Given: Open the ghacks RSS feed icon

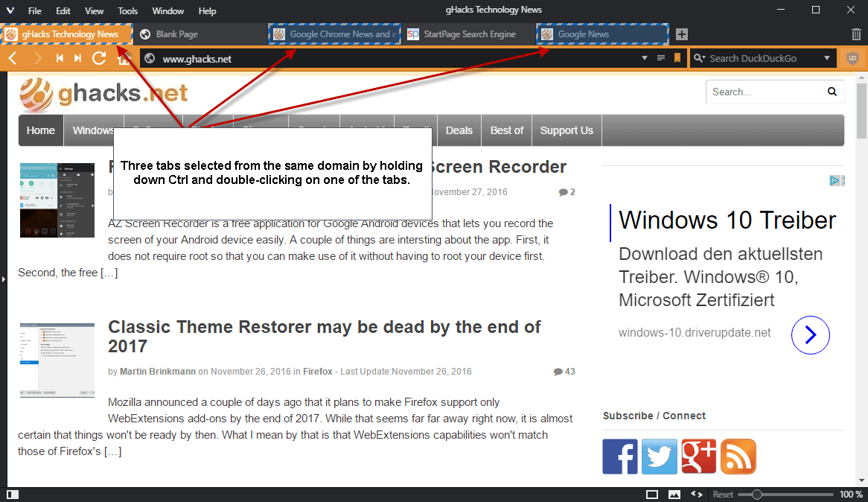Looking at the screenshot, I should point(738,457).
